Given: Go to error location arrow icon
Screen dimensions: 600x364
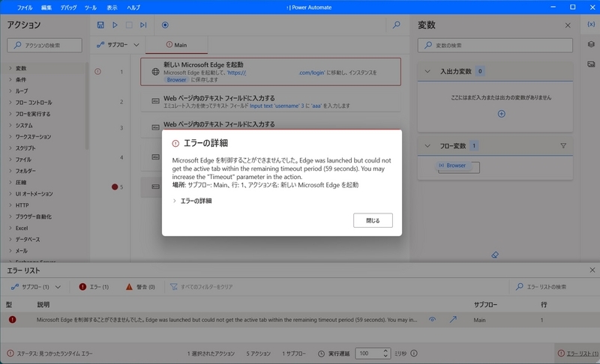Looking at the screenshot, I should [x=453, y=319].
